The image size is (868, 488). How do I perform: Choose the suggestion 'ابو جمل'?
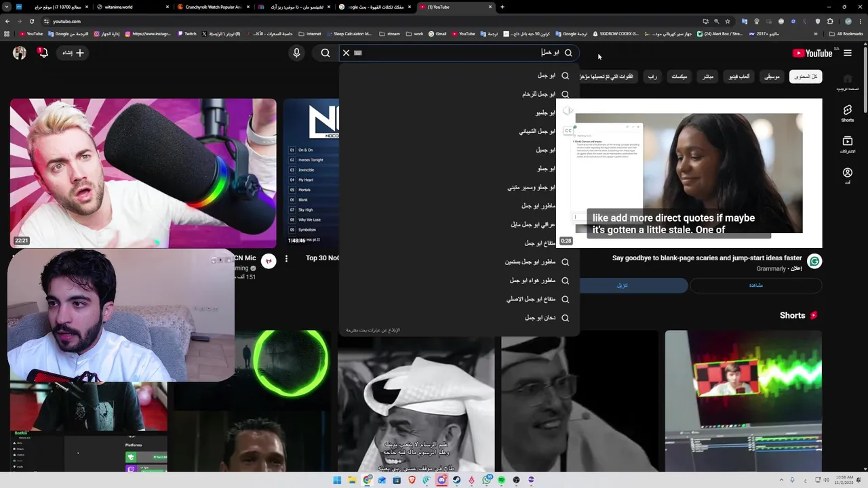click(x=459, y=75)
